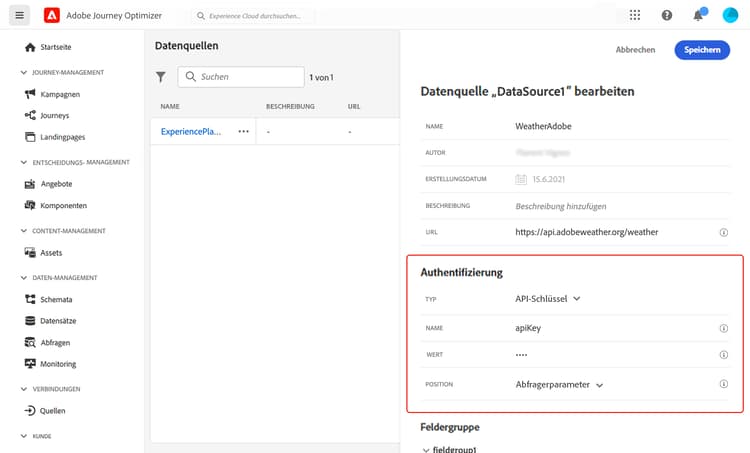Click the info icon next to Position
This screenshot has width=750, height=453.
[x=724, y=384]
